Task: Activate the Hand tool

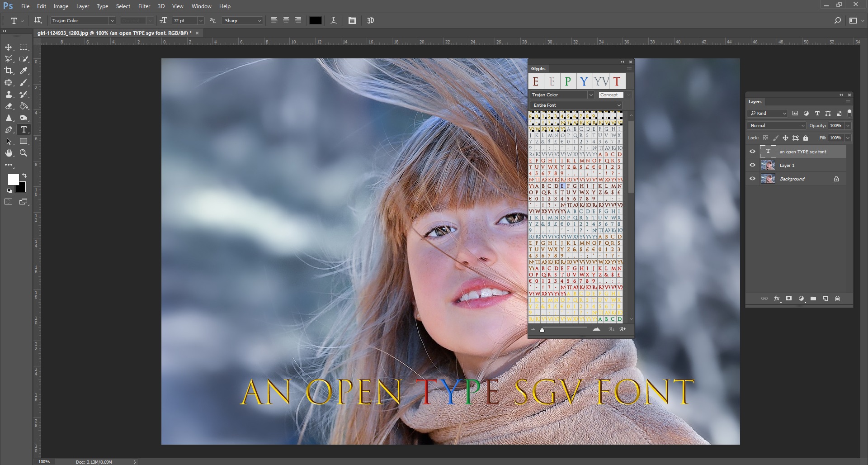Action: [8, 153]
